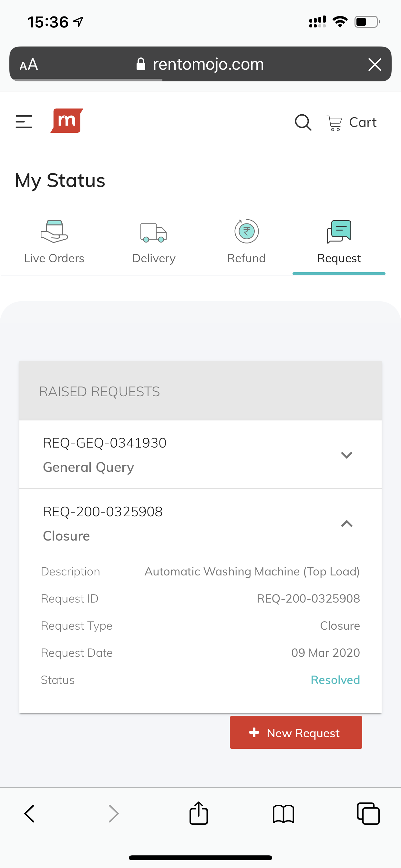This screenshot has height=868, width=401.
Task: Tap the Resolved status text
Action: [x=335, y=680]
